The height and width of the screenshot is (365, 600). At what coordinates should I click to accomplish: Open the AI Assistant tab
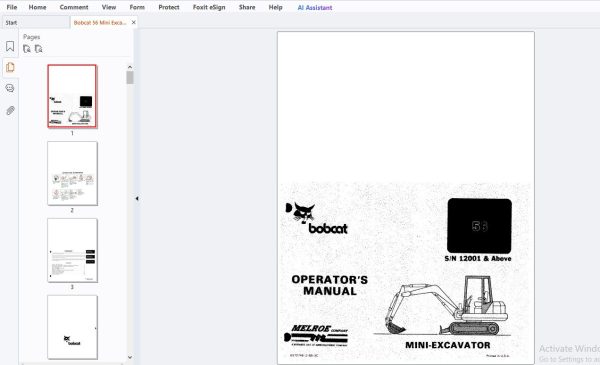coord(315,7)
